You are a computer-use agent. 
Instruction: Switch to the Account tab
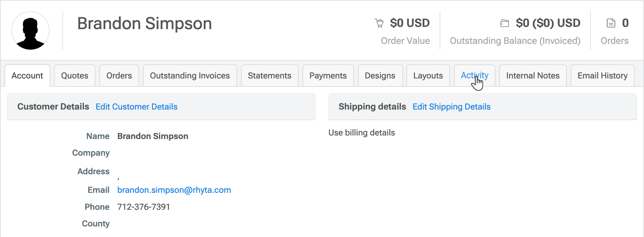[27, 76]
